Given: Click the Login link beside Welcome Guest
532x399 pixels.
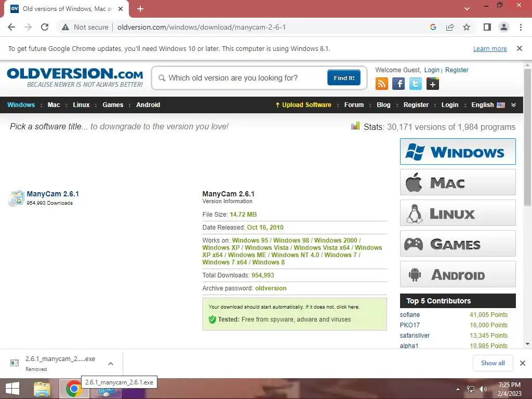Looking at the screenshot, I should tap(432, 70).
